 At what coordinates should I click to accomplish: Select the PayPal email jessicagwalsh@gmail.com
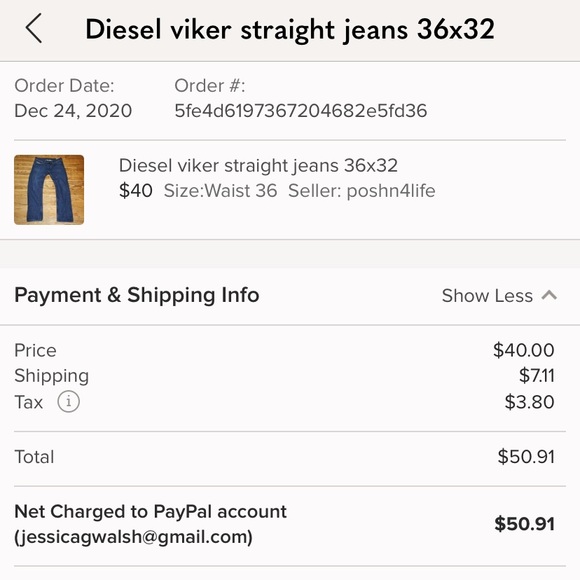[x=134, y=537]
